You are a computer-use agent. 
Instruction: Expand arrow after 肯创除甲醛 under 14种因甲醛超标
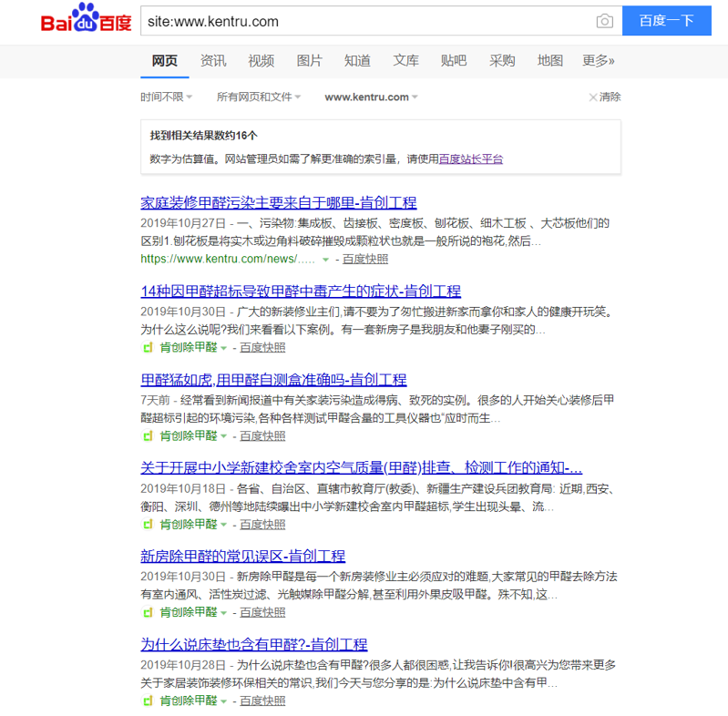tap(223, 348)
